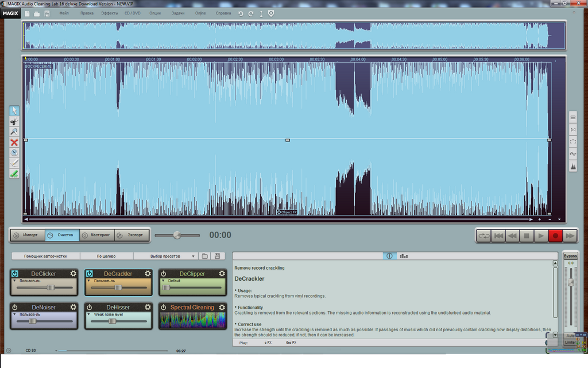The image size is (588, 368).
Task: Open a project using the folder icon in the top toolbar
Action: (37, 14)
